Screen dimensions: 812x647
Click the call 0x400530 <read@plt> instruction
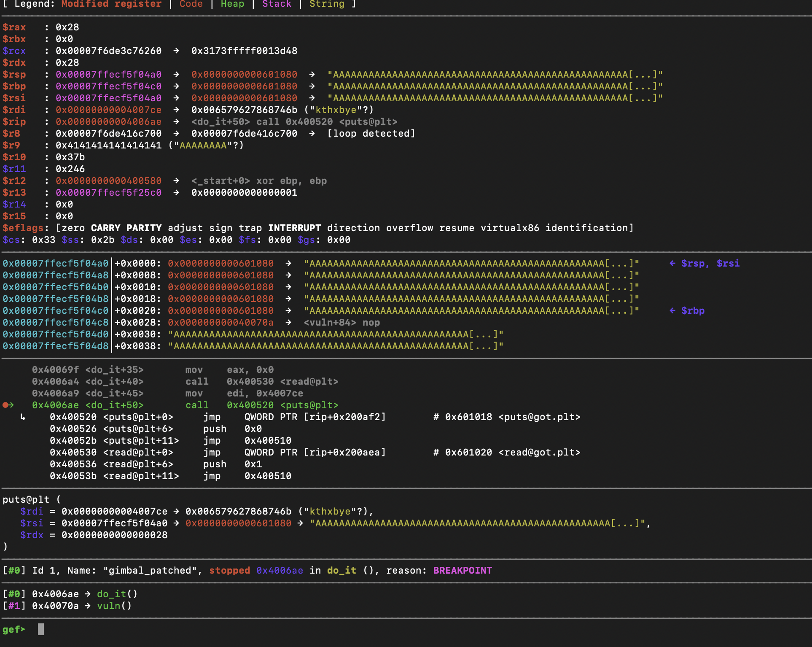262,381
